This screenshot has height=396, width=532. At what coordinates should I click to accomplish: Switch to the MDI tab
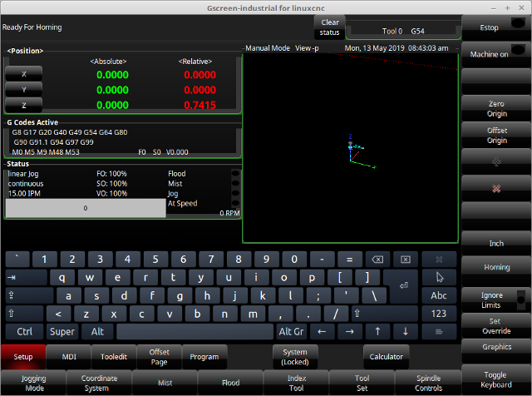coord(70,357)
